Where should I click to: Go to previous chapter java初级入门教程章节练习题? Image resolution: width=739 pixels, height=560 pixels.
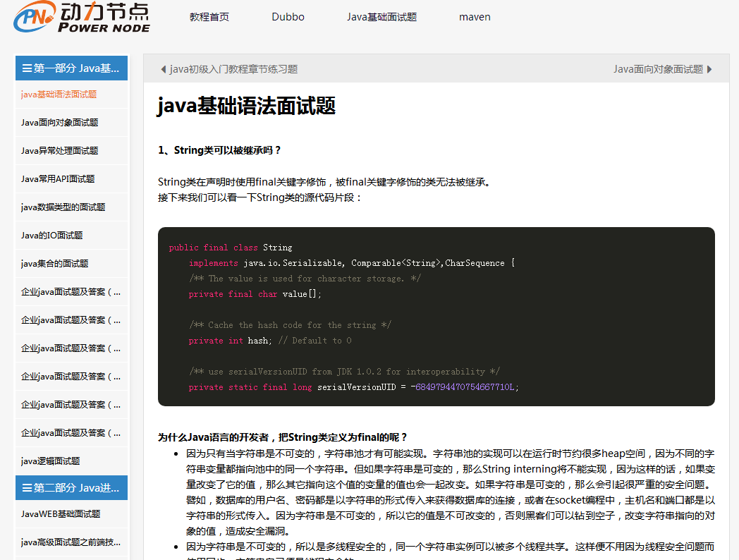pyautogui.click(x=229, y=69)
